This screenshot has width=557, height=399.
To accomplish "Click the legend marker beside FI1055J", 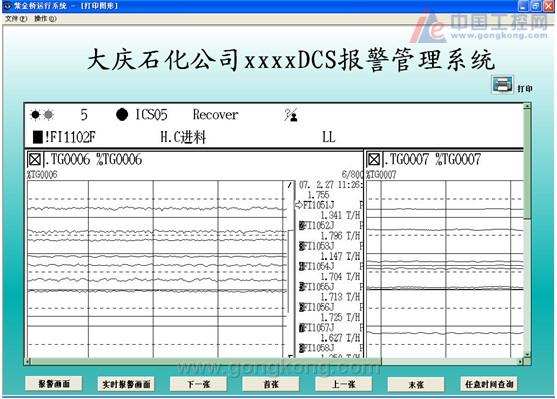I will [x=302, y=287].
